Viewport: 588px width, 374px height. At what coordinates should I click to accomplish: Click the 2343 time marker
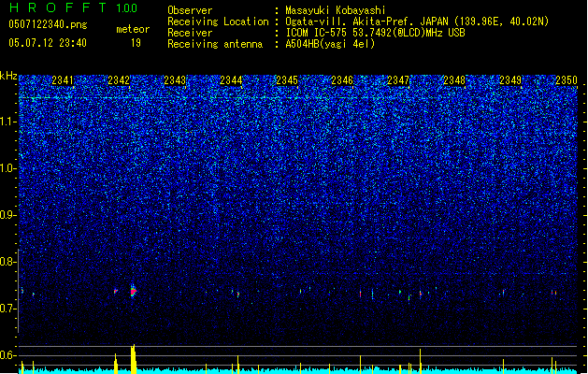tap(175, 80)
